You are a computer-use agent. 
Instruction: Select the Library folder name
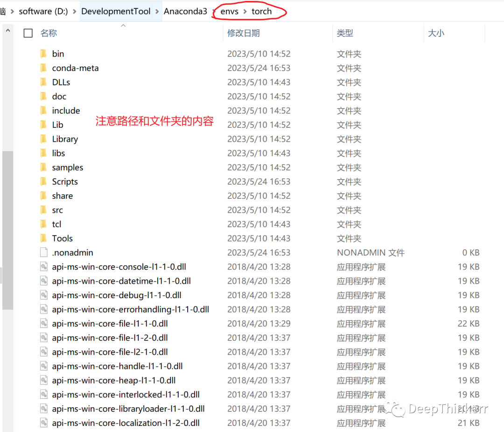(65, 139)
